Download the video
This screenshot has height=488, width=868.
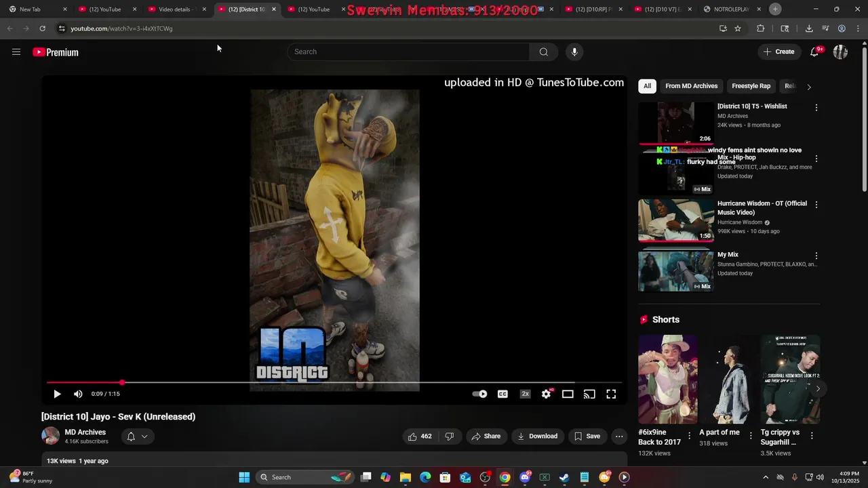(x=537, y=436)
